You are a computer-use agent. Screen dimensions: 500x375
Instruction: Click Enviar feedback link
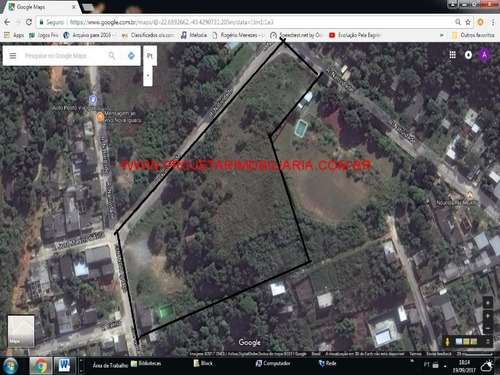439,353
